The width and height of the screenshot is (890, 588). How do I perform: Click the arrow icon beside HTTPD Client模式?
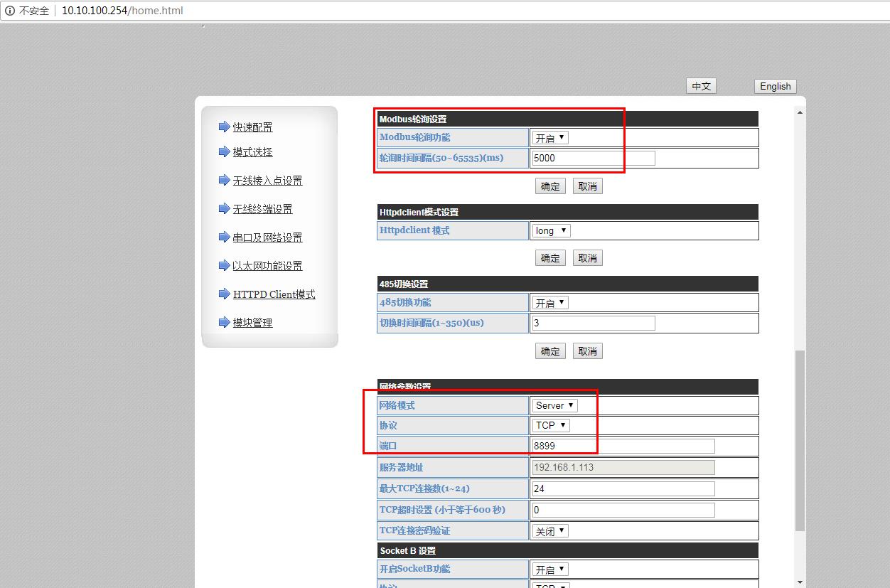coord(224,294)
